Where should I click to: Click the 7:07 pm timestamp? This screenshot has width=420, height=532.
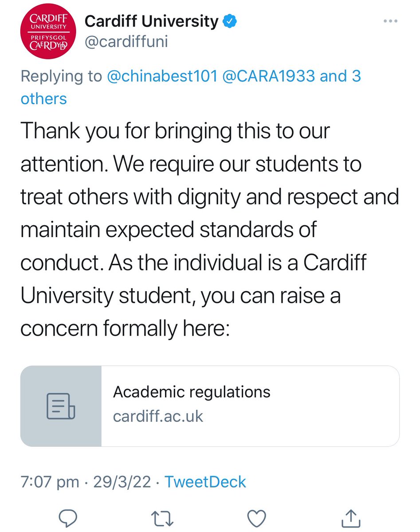(x=50, y=482)
